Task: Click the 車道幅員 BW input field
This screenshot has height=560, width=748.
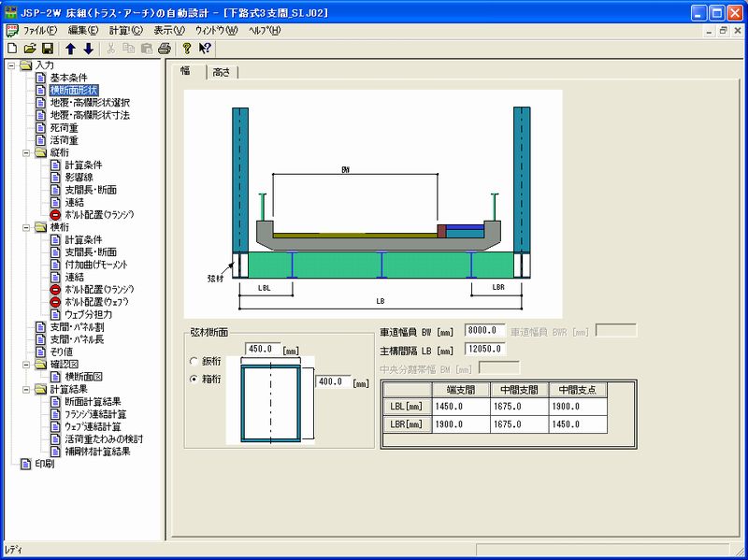Action: click(483, 331)
